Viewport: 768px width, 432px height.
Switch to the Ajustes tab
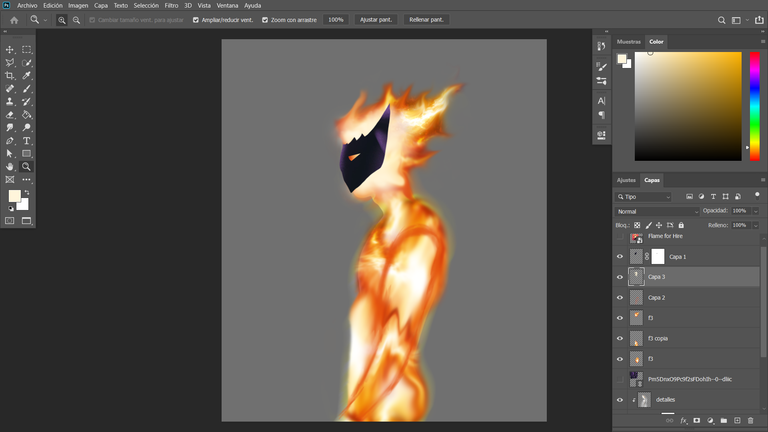coord(626,180)
